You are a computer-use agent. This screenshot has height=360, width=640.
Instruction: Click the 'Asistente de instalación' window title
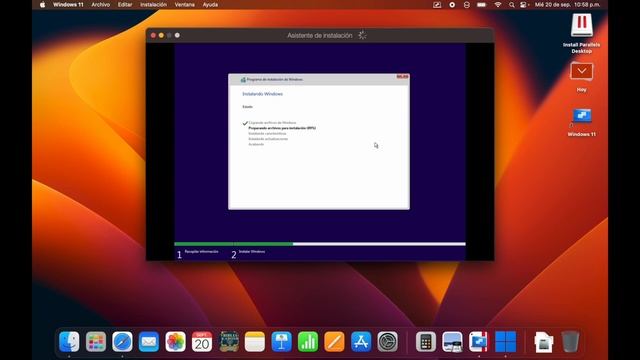pyautogui.click(x=320, y=36)
